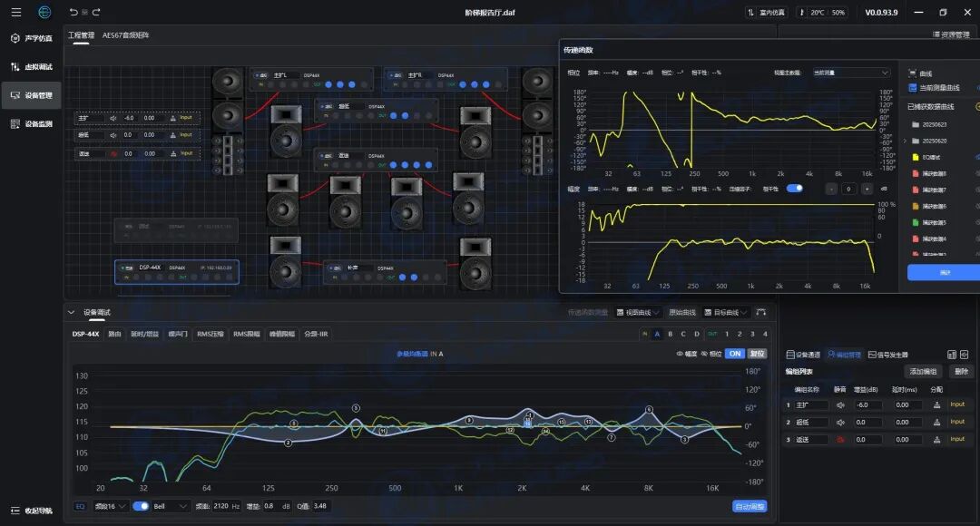Open the 频段16 band selector dropdown
This screenshot has height=526, width=980.
coord(110,506)
